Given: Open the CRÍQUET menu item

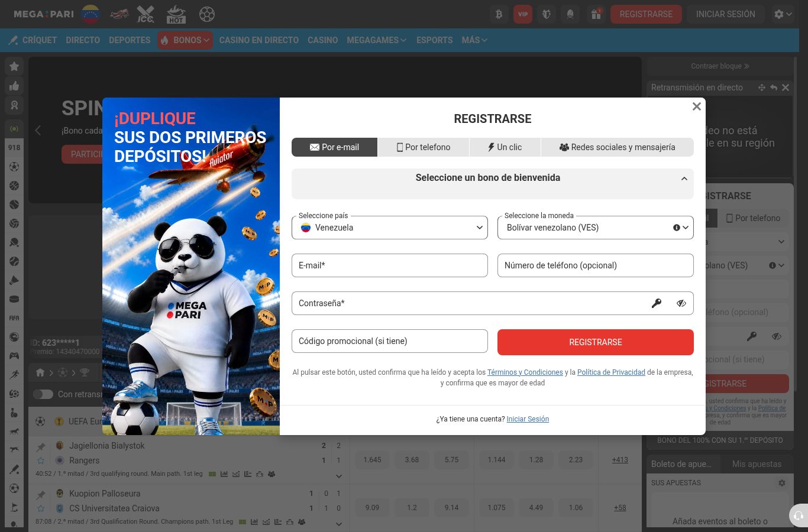Looking at the screenshot, I should point(33,40).
